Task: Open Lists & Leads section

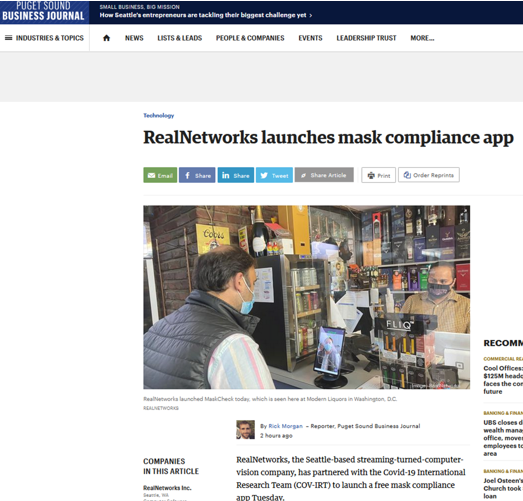Action: (179, 38)
